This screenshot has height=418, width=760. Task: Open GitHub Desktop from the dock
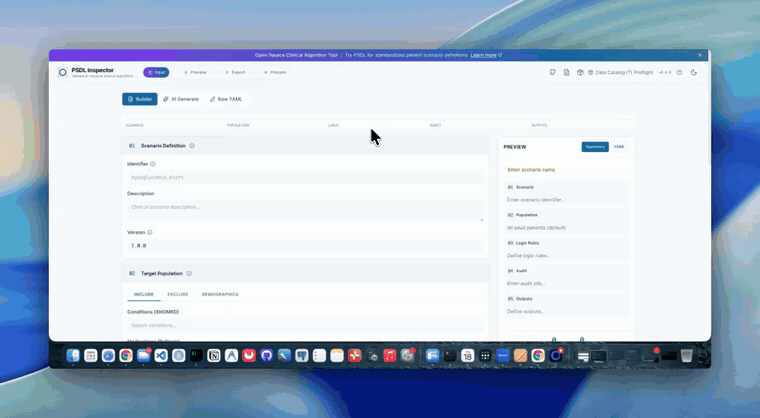tap(266, 355)
